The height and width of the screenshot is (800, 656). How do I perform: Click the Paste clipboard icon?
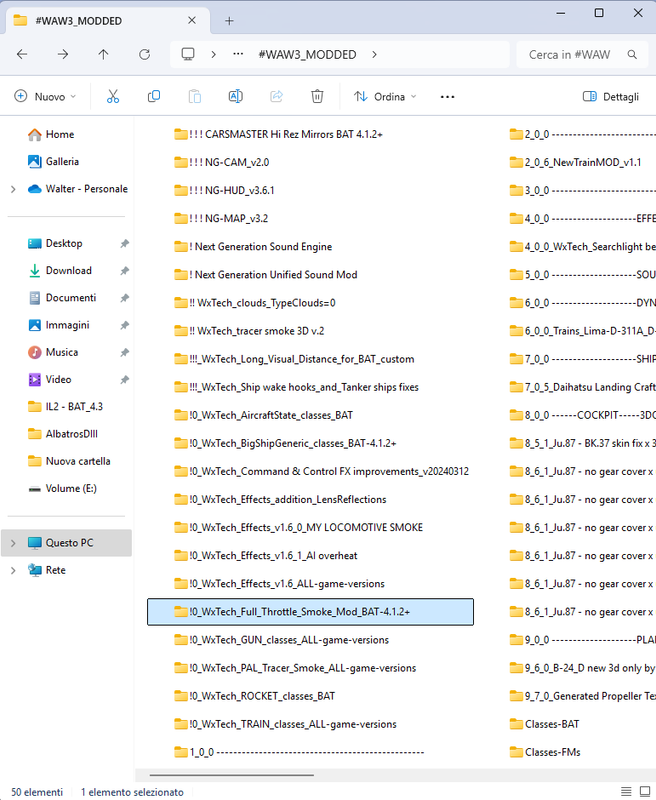tap(194, 96)
